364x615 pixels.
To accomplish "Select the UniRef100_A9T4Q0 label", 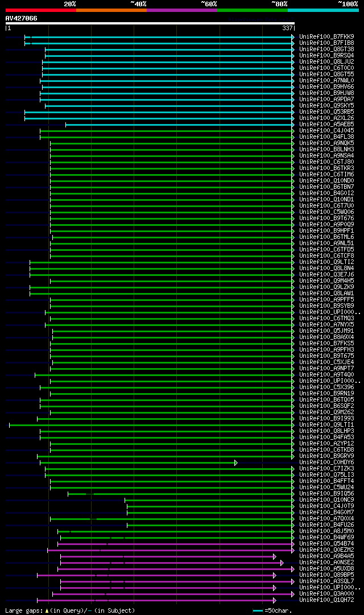I will [326, 375].
